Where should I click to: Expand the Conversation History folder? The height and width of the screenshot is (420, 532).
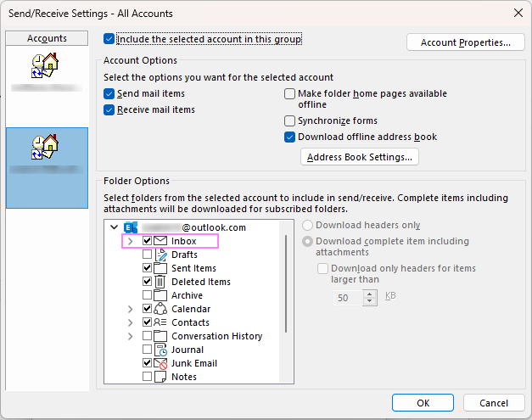(x=131, y=336)
